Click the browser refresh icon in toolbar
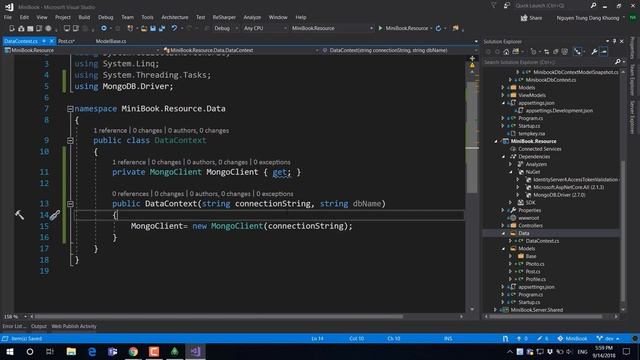The image size is (640, 360). pyautogui.click(x=438, y=28)
